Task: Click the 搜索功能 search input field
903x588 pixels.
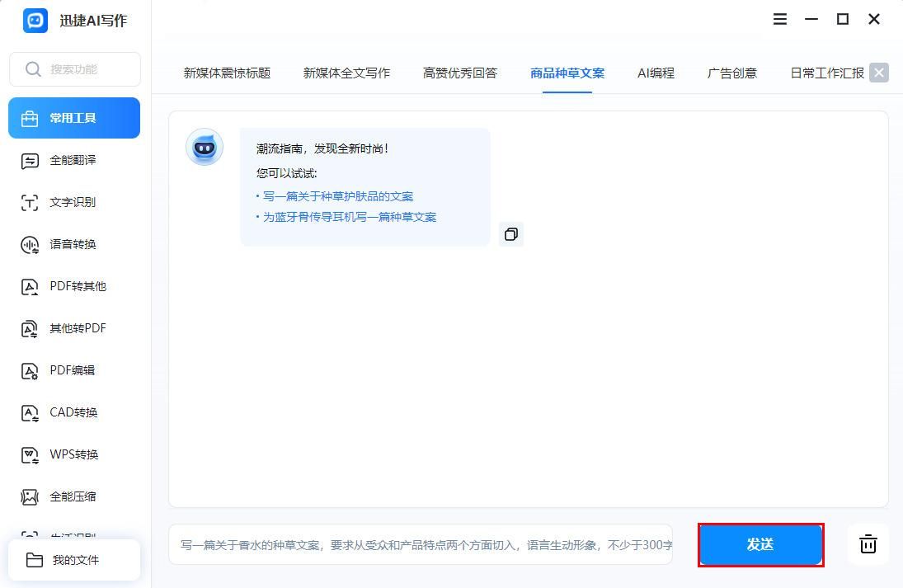Action: (75, 69)
